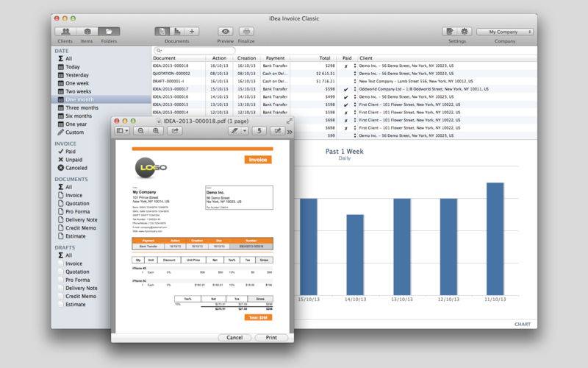Click the Finalize printer icon
588x368 pixels.
point(246,32)
